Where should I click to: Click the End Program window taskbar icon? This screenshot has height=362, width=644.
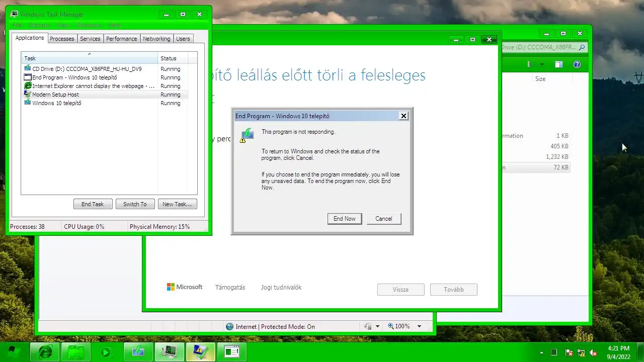coord(231,352)
